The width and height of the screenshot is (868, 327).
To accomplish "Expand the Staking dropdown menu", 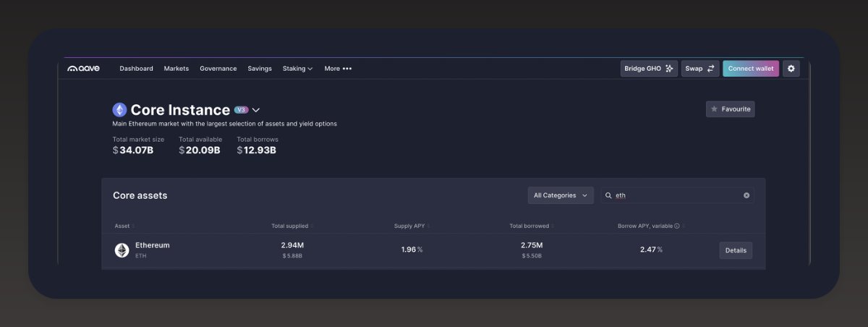I will [297, 69].
